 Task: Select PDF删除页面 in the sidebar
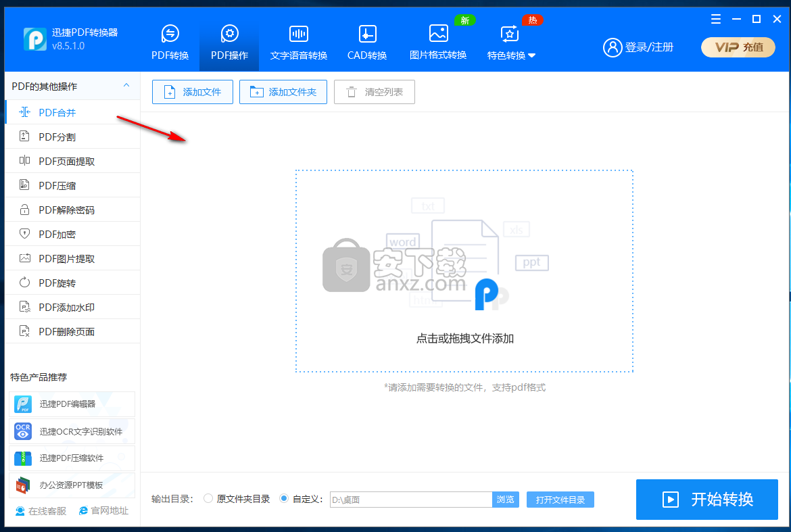tap(72, 331)
